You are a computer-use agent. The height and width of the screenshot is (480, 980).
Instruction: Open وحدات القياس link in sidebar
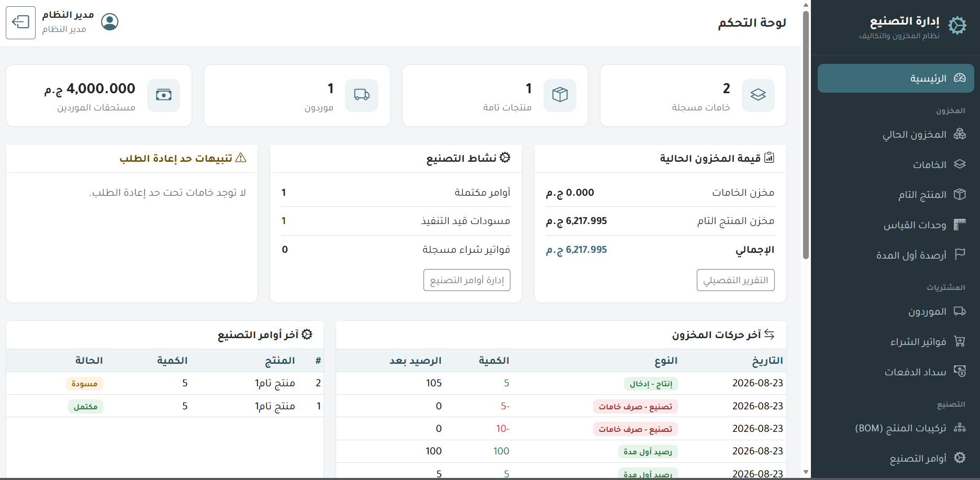896,225
